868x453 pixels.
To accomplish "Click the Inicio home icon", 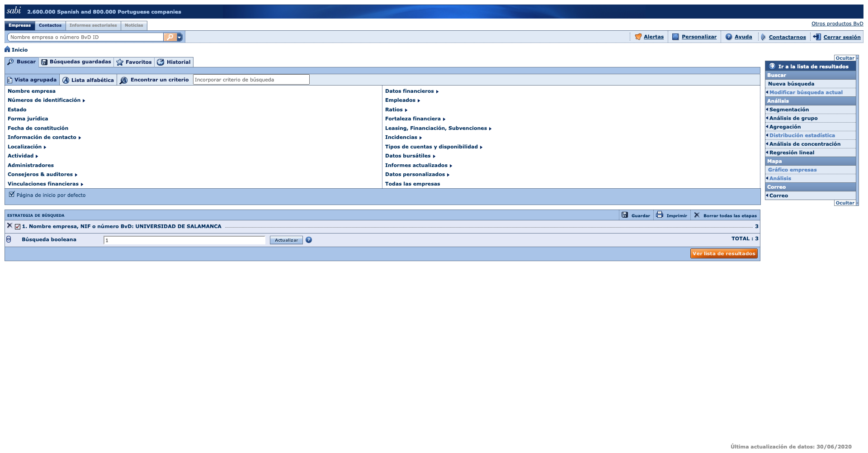I will tap(7, 49).
